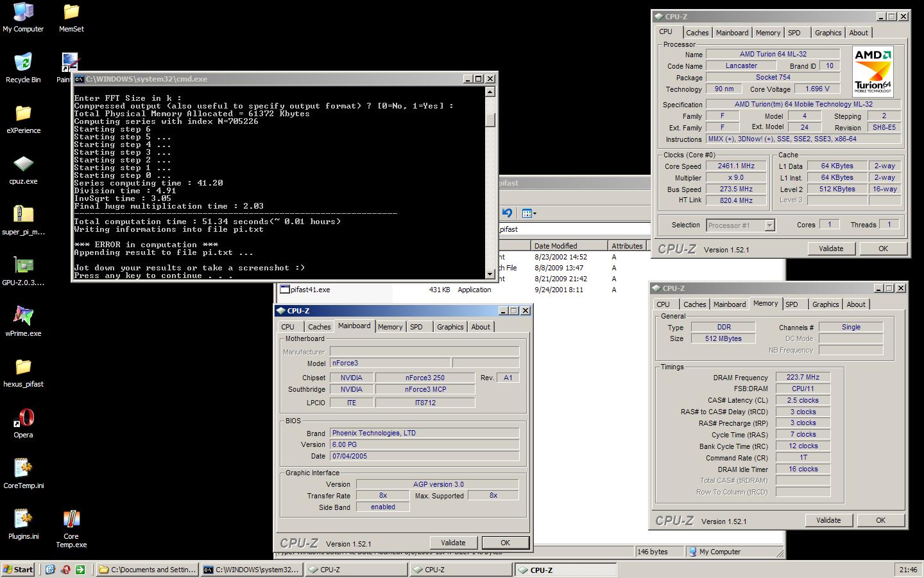The width and height of the screenshot is (924, 578).
Task: Click the Chipset value nForce3 250
Action: pos(425,378)
